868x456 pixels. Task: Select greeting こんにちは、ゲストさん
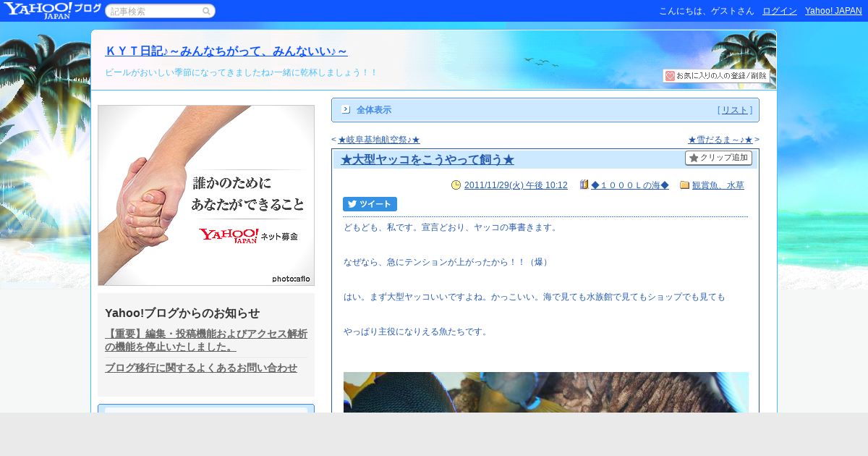(x=707, y=11)
